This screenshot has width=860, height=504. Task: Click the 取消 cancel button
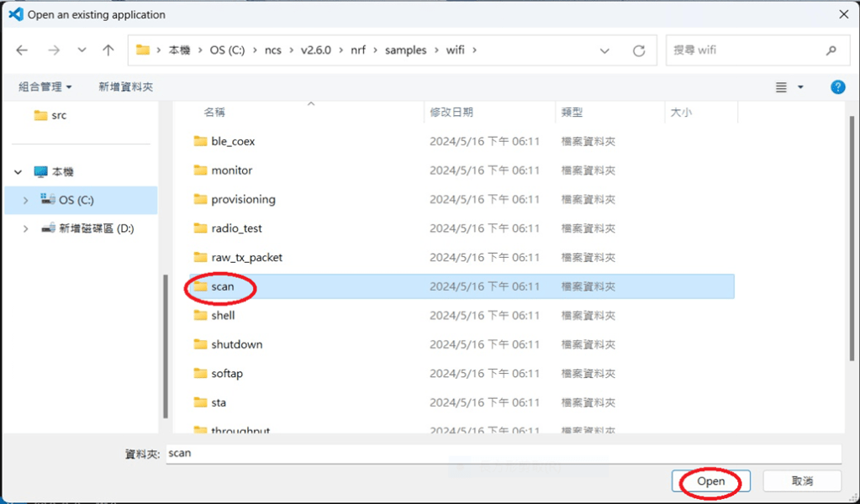[802, 481]
